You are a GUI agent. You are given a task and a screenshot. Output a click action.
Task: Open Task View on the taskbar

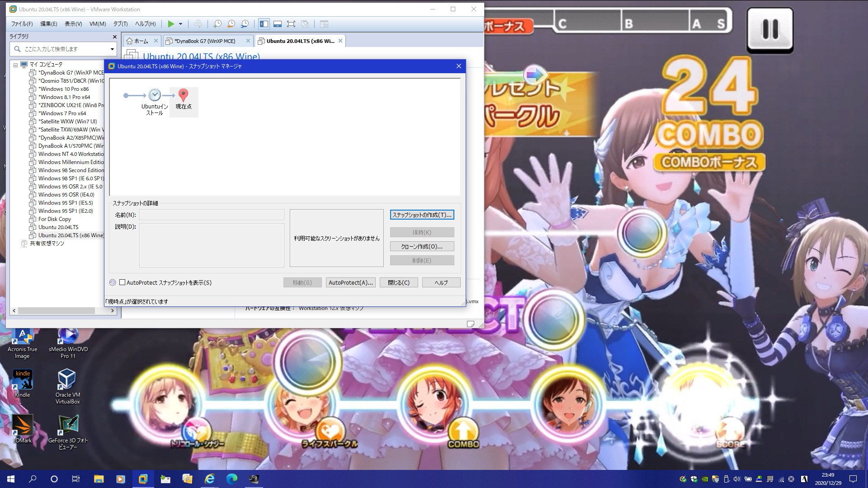(x=76, y=479)
